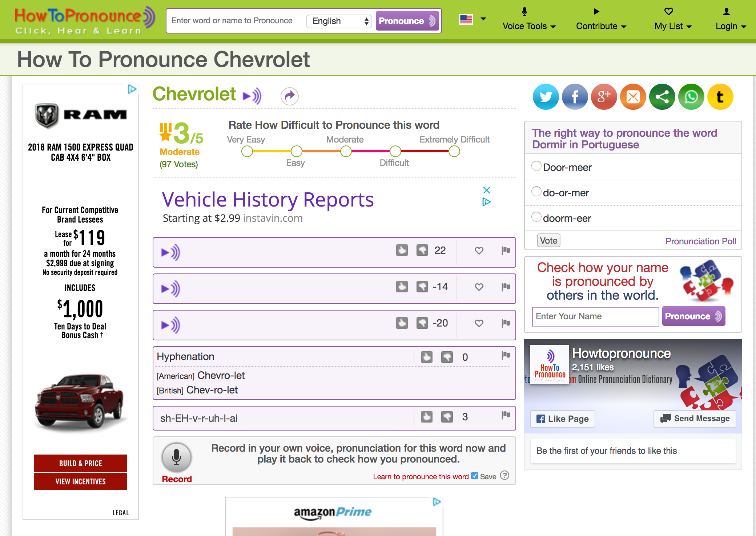The image size is (756, 536).
Task: Choose doorm-eer poll answer
Action: (x=536, y=217)
